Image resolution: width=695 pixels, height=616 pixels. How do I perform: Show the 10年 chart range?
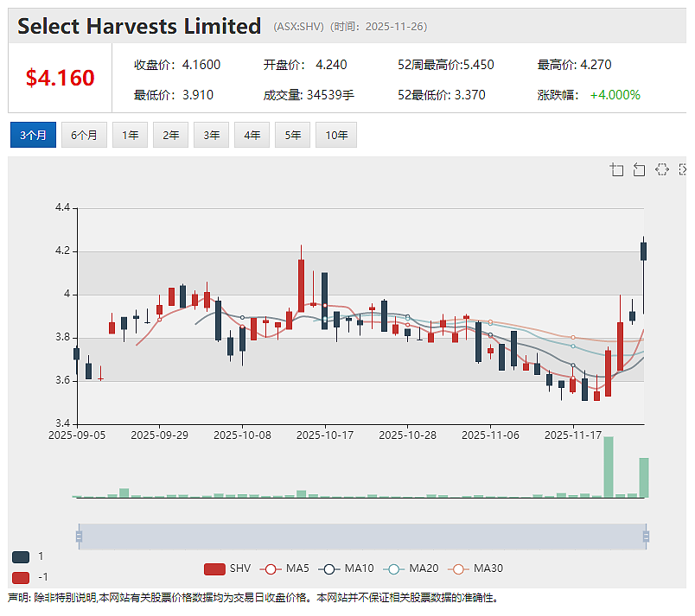click(x=336, y=135)
